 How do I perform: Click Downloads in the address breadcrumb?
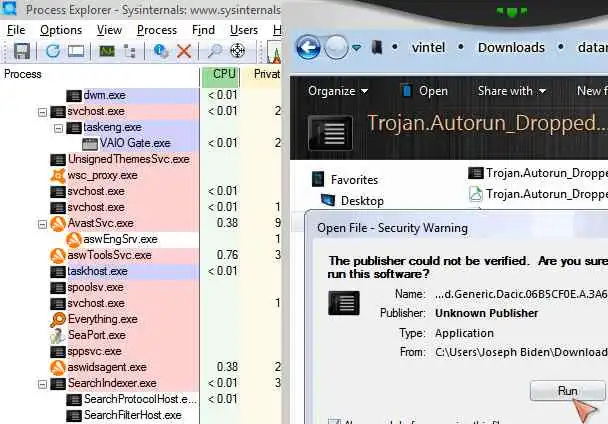click(x=511, y=48)
